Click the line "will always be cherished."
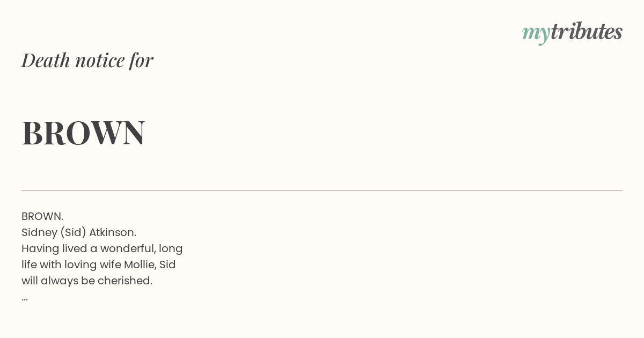644x338 pixels. [87, 281]
